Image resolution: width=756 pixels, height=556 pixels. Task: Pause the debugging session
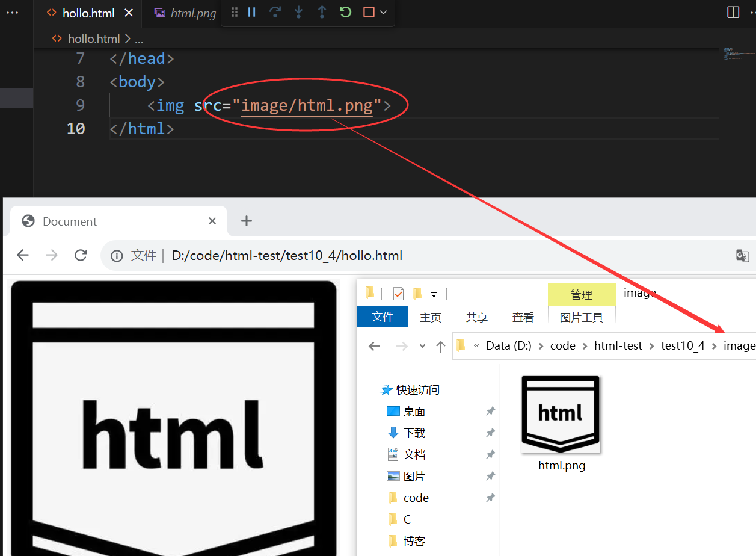tap(252, 12)
